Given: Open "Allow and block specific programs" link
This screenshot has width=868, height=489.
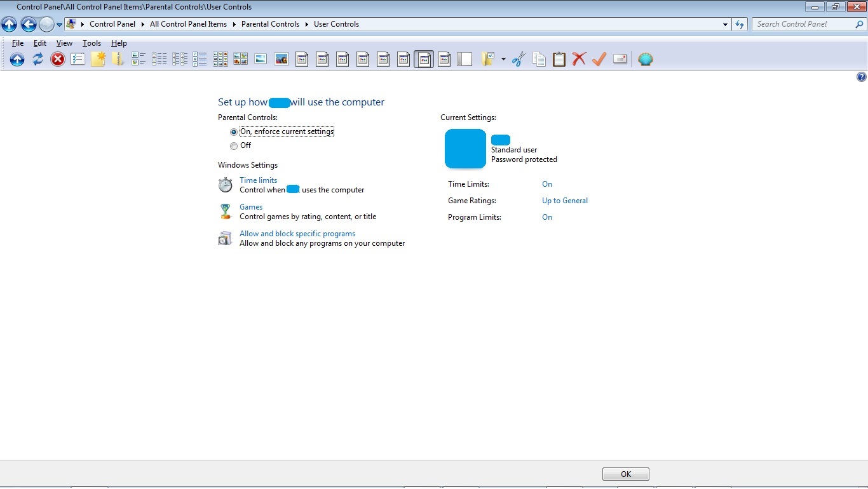Looking at the screenshot, I should (x=297, y=234).
